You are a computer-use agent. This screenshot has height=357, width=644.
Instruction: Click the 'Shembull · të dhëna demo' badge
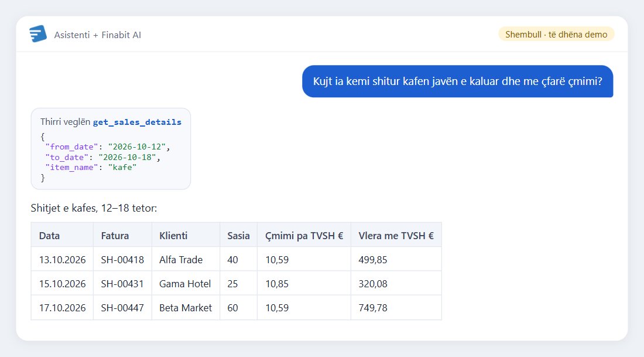556,34
